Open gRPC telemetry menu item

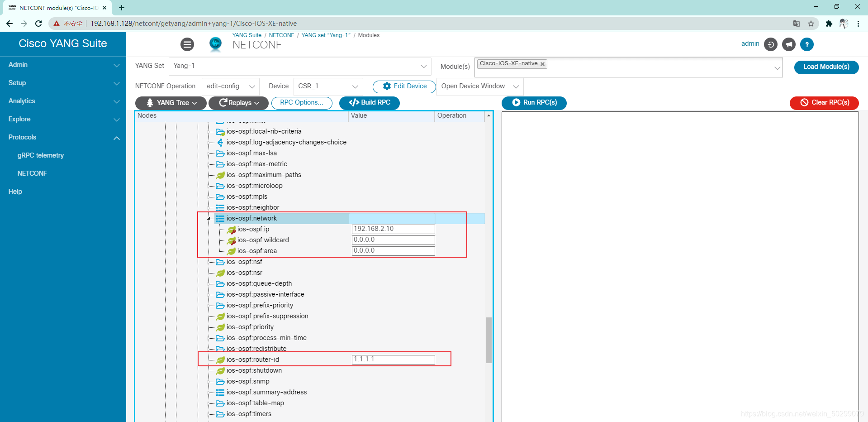pos(41,155)
